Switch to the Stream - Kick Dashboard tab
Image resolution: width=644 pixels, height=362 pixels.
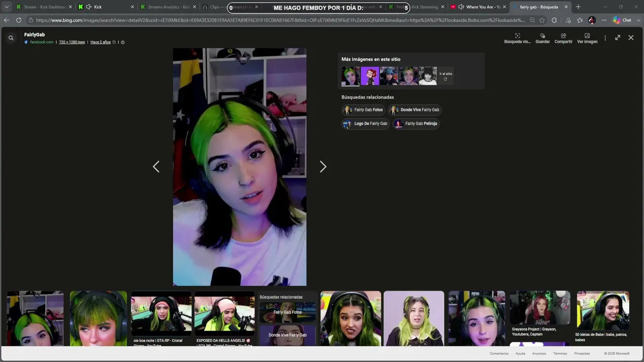coord(43,7)
